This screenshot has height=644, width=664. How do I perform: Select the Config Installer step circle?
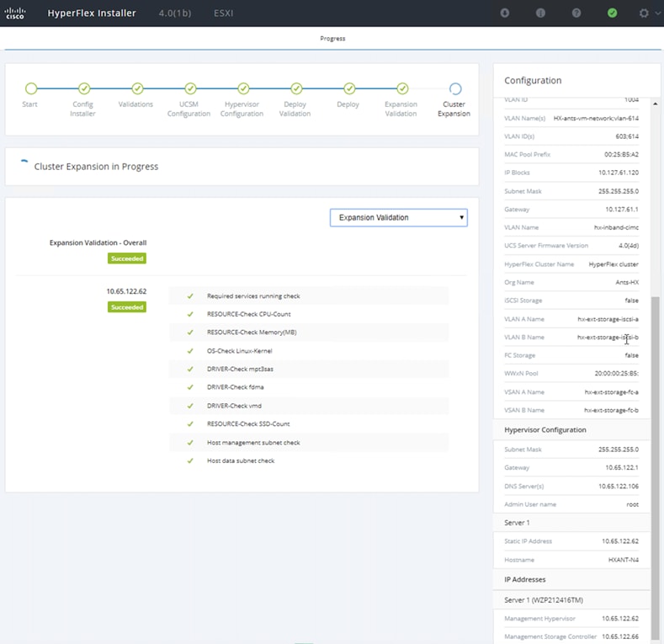coord(84,88)
